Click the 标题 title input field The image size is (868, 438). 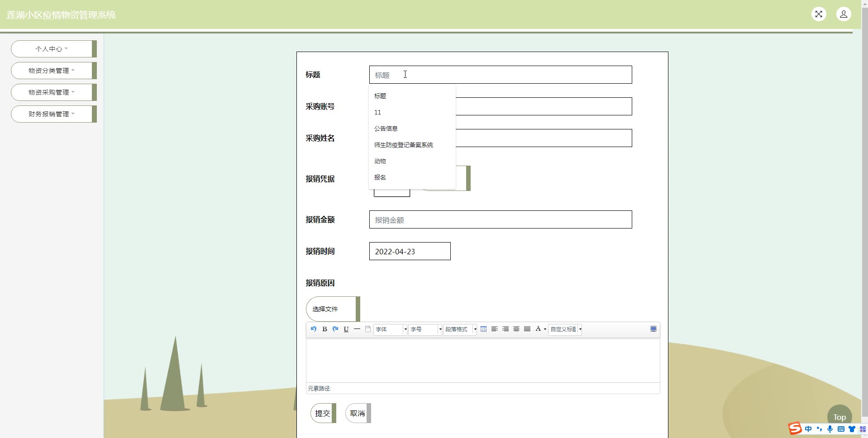tap(501, 75)
